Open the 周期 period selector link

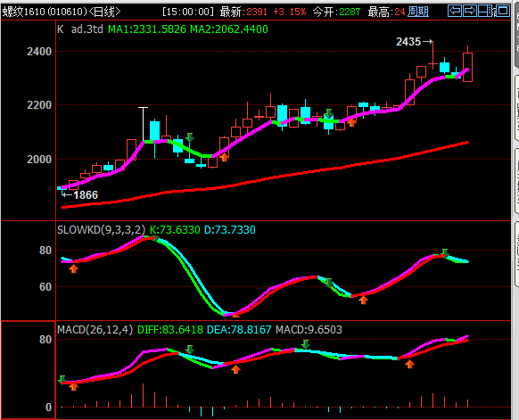tap(417, 12)
